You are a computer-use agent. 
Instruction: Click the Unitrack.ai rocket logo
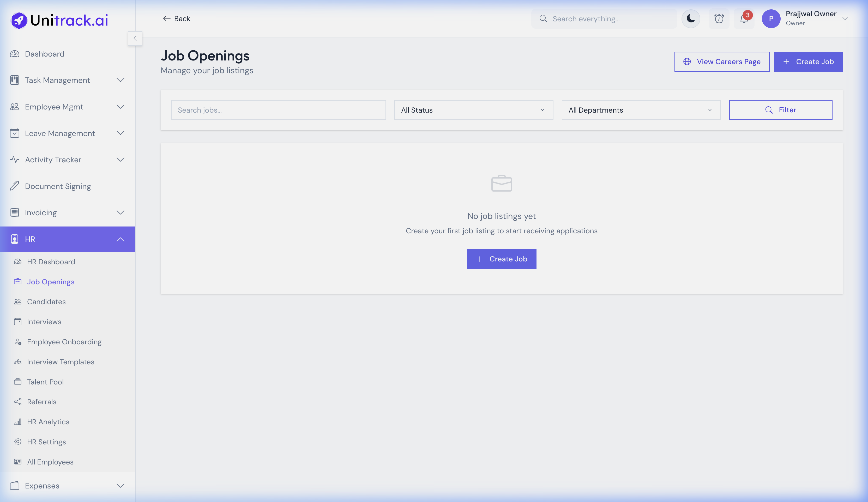click(x=19, y=20)
